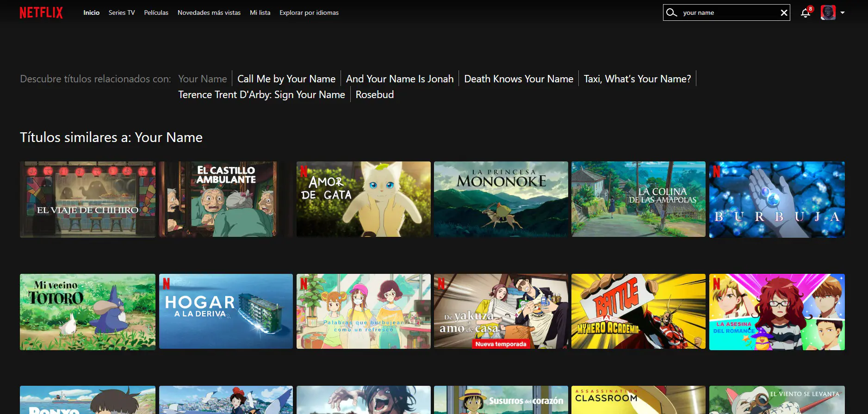Click the search magnifier icon
Screen dimensions: 868x414
(671, 12)
